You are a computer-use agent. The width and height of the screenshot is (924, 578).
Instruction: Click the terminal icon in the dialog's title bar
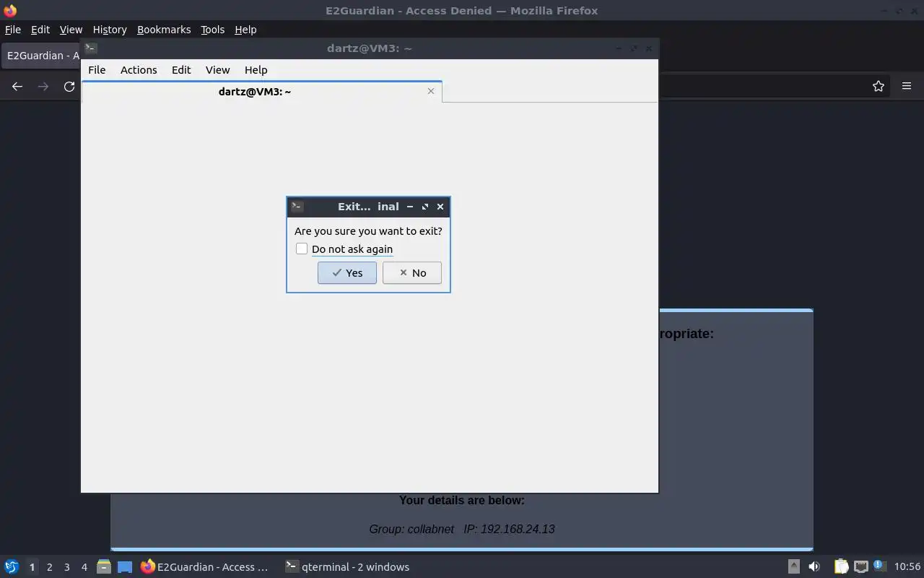tap(297, 207)
